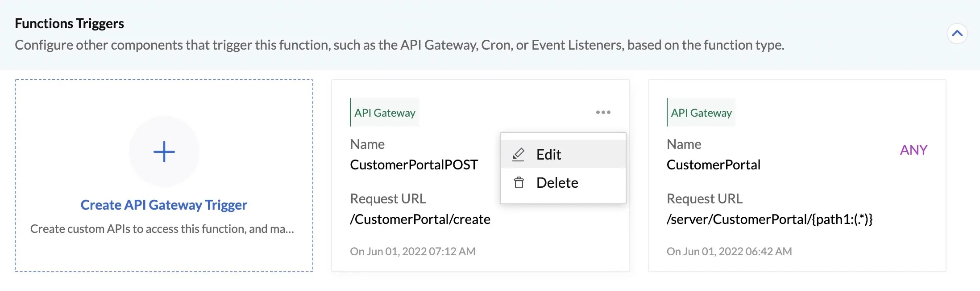
Task: Select the CustomerPortalPOST name text
Action: [414, 164]
